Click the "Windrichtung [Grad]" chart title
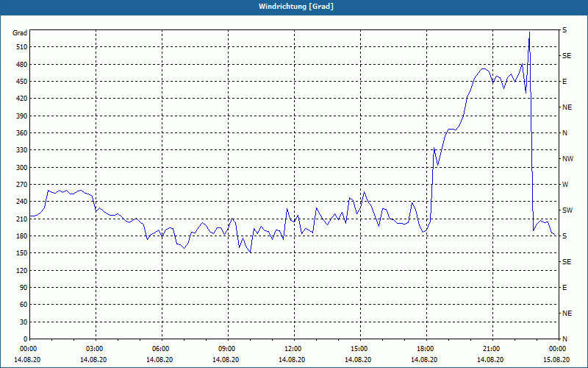Viewport: 588px width, 368px height. (296, 7)
